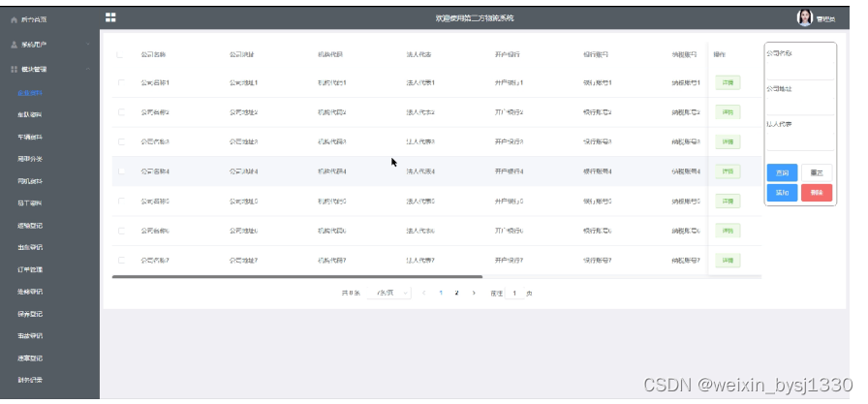Click cell 银行账号5
The image size is (868, 404).
(x=598, y=201)
